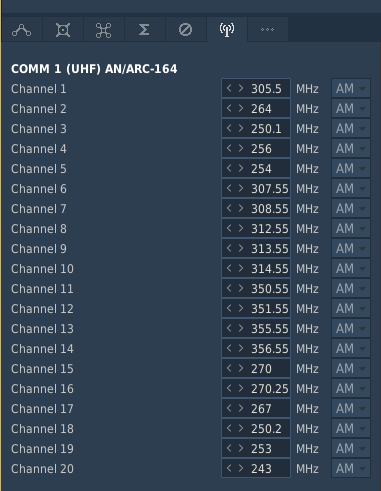381x491 pixels.
Task: Decrease Channel 1 frequency with left arrow
Action: 229,88
